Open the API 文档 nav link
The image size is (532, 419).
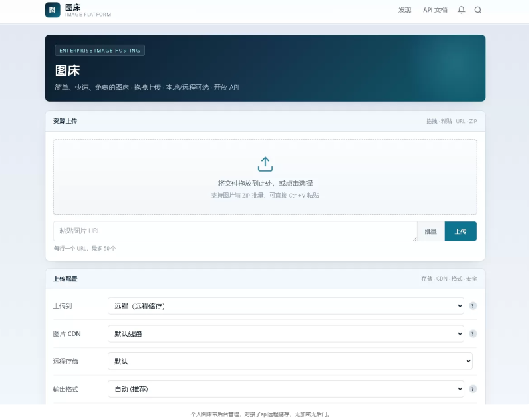[435, 10]
